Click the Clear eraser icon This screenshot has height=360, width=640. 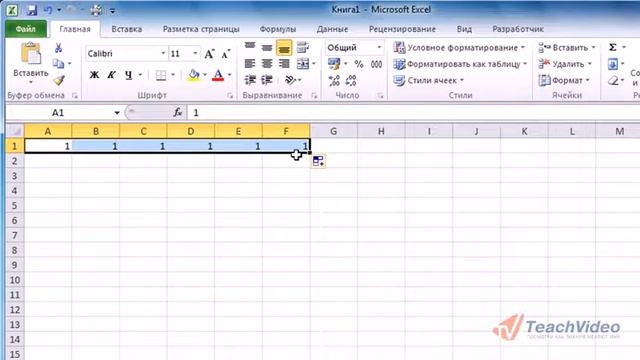[x=613, y=80]
